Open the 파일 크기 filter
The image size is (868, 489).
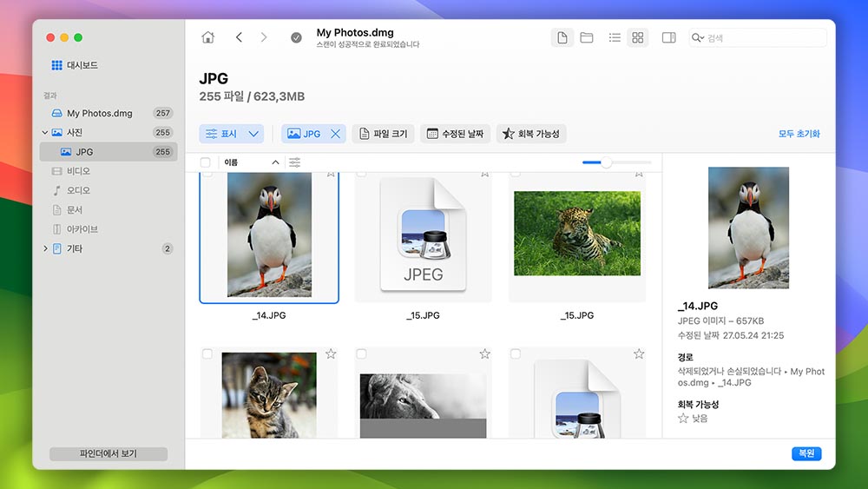pyautogui.click(x=383, y=134)
